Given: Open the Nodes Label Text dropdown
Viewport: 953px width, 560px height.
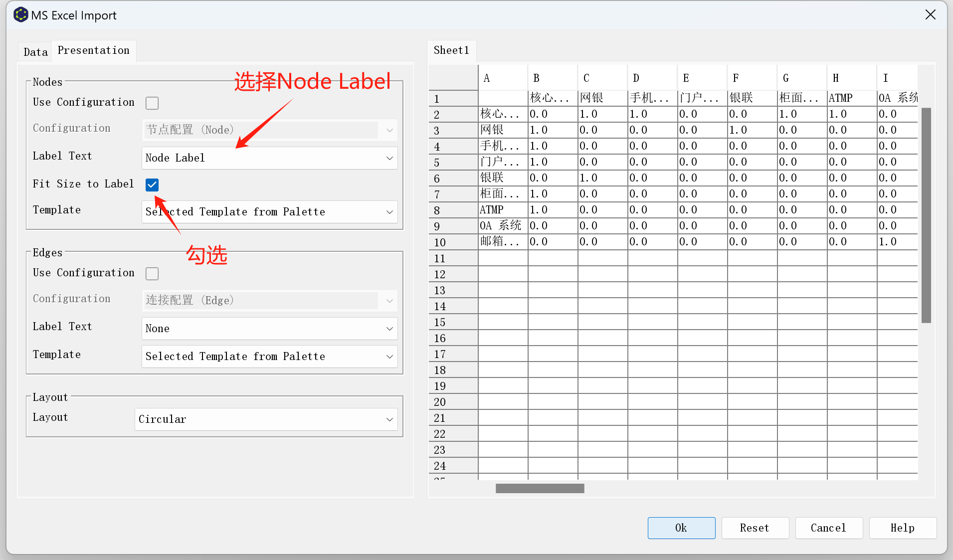Looking at the screenshot, I should (269, 158).
